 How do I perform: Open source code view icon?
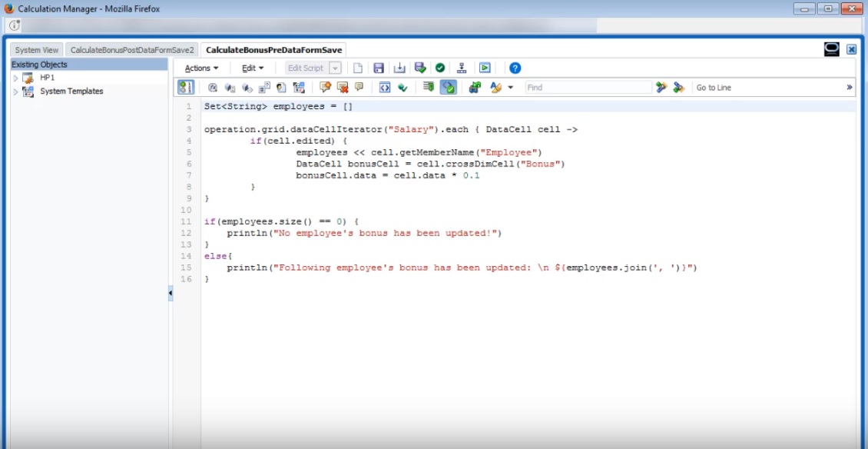click(385, 87)
